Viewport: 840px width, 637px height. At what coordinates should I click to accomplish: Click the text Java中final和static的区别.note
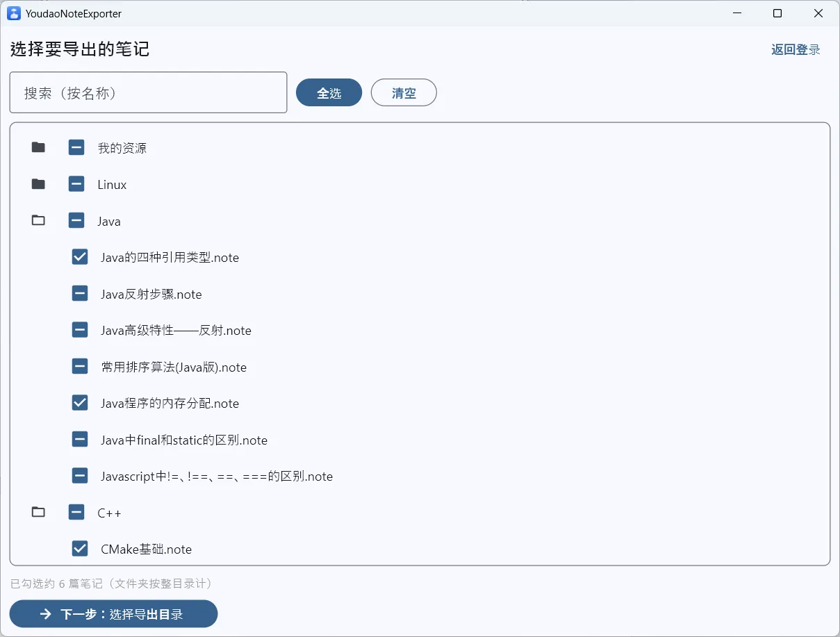pyautogui.click(x=184, y=440)
